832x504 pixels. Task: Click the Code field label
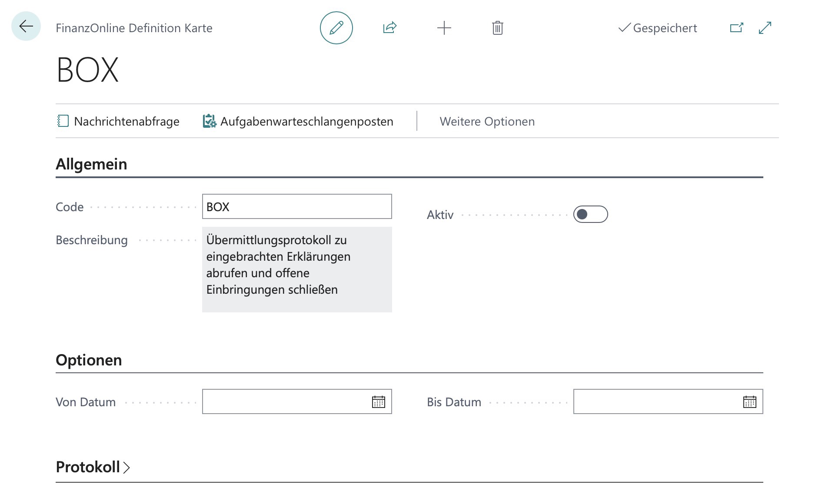[x=70, y=207]
